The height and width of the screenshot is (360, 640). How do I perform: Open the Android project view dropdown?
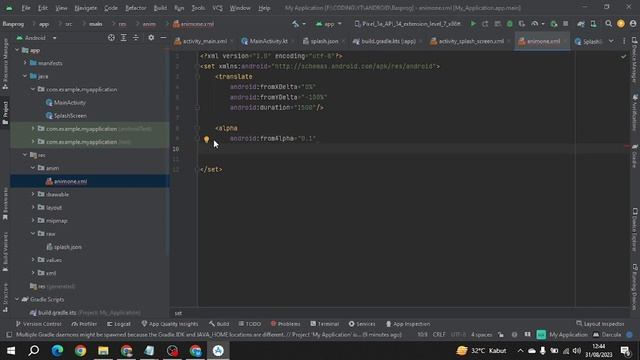click(37, 38)
